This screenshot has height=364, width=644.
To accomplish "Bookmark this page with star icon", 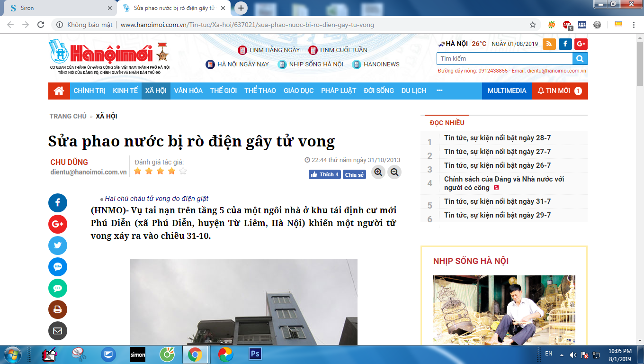I will pos(533,25).
